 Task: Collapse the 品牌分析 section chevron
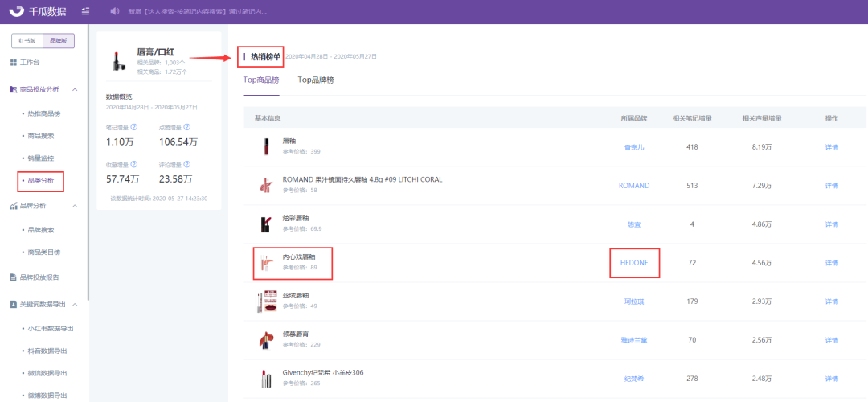(76, 206)
